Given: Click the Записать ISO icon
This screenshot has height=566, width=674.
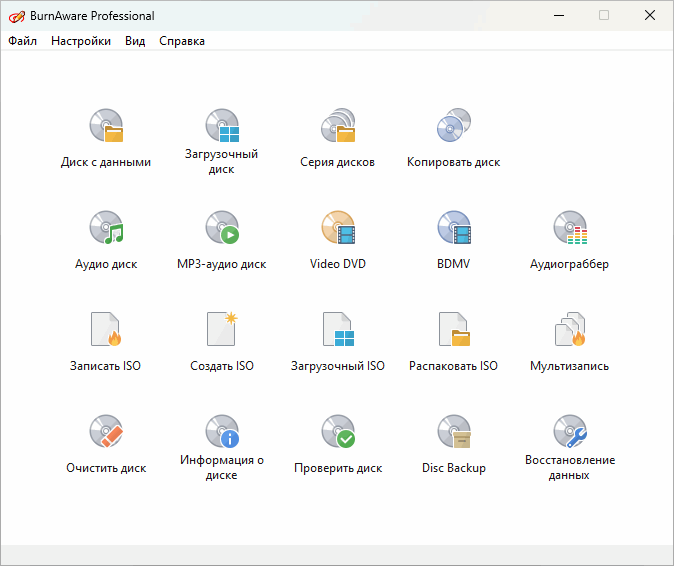Looking at the screenshot, I should point(106,330).
